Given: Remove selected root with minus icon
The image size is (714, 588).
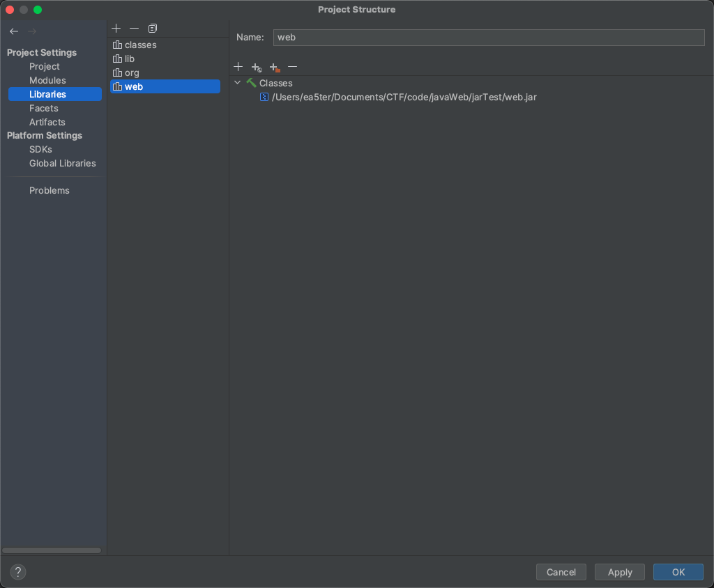Looking at the screenshot, I should (x=293, y=67).
